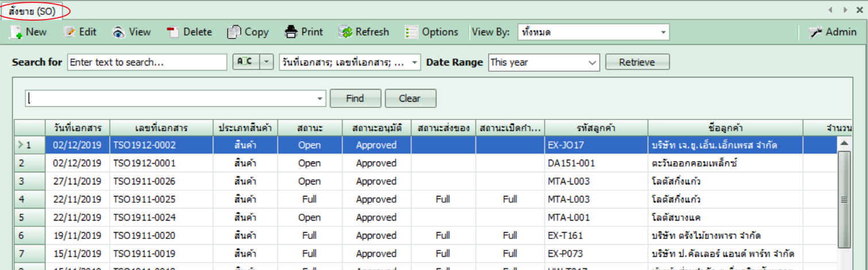This screenshot has width=868, height=270.
Task: Toggle the ABC text match button
Action: (246, 62)
